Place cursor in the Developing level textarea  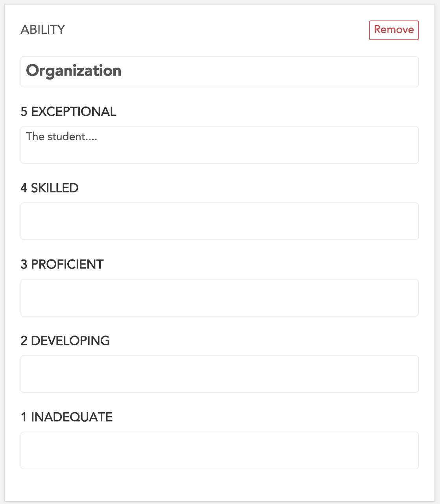pyautogui.click(x=219, y=374)
